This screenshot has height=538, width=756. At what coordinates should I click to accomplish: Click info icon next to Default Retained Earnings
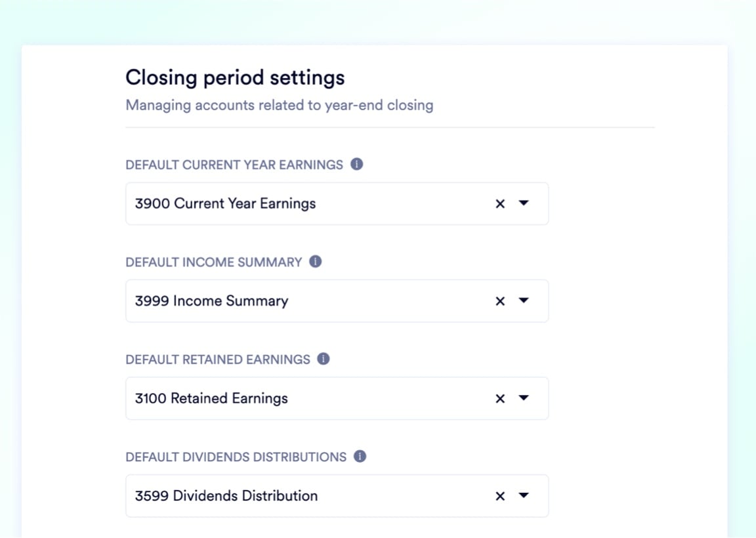[324, 359]
